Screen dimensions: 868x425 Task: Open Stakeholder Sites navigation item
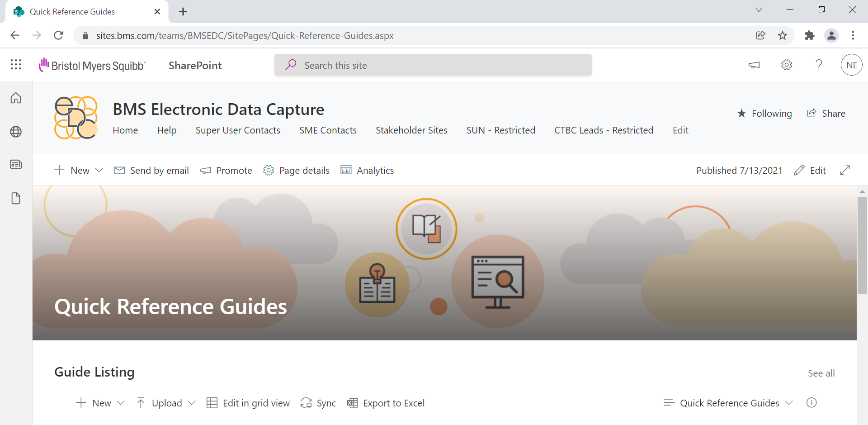pos(411,130)
